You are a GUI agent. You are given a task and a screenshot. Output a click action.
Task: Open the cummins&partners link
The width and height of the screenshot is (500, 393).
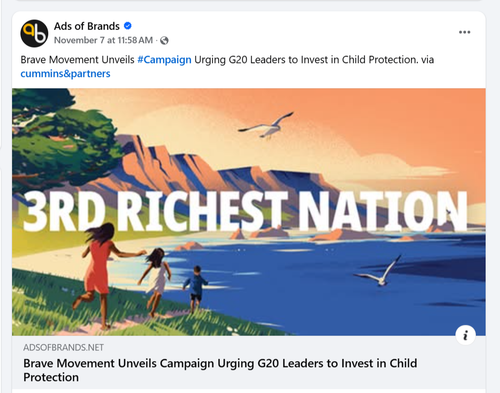(x=65, y=74)
